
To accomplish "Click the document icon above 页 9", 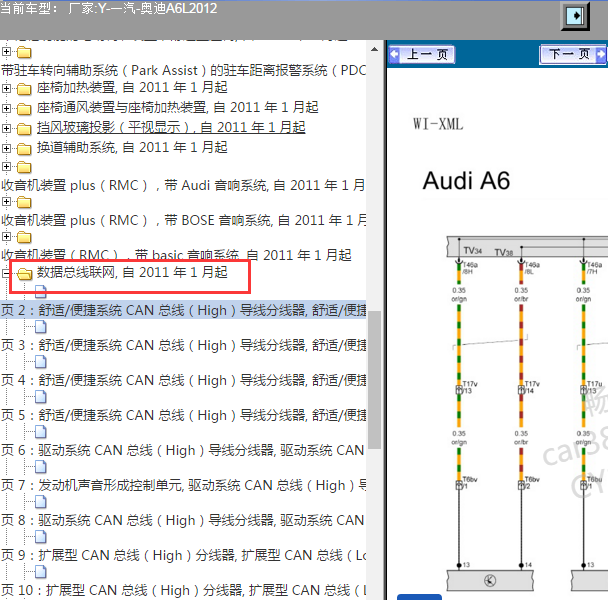I will [41, 537].
